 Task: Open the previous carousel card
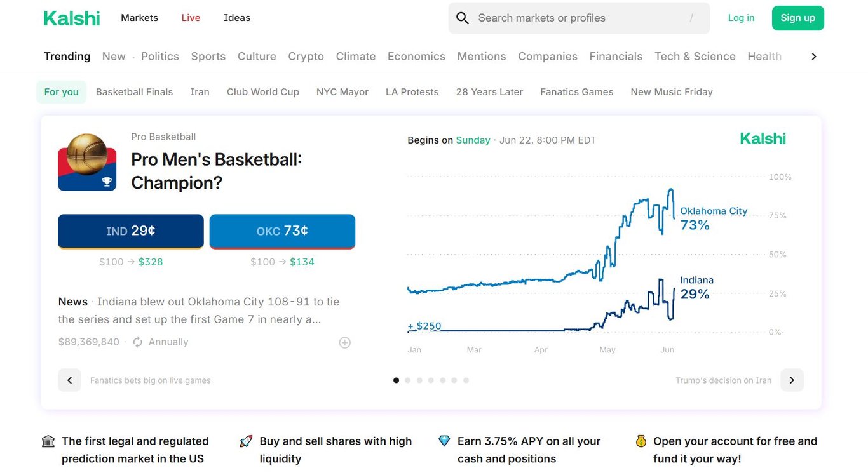pyautogui.click(x=69, y=380)
